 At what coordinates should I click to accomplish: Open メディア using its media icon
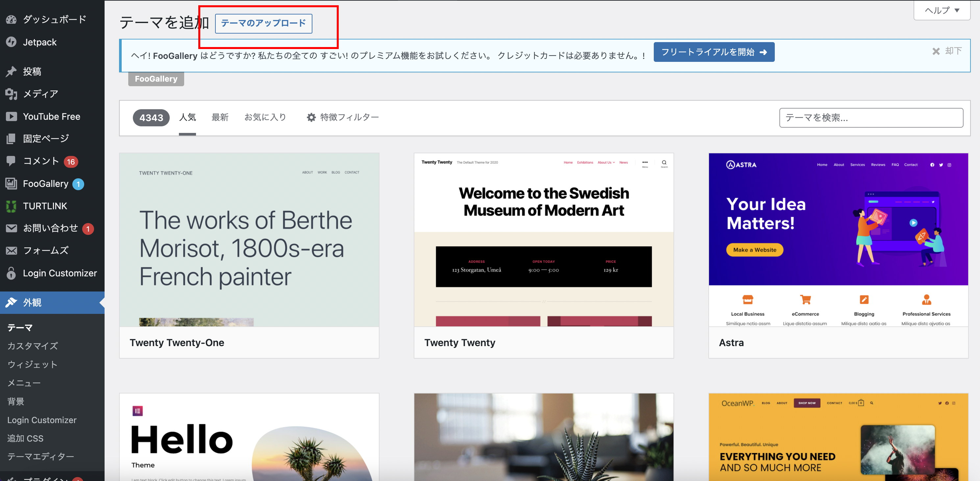point(12,94)
